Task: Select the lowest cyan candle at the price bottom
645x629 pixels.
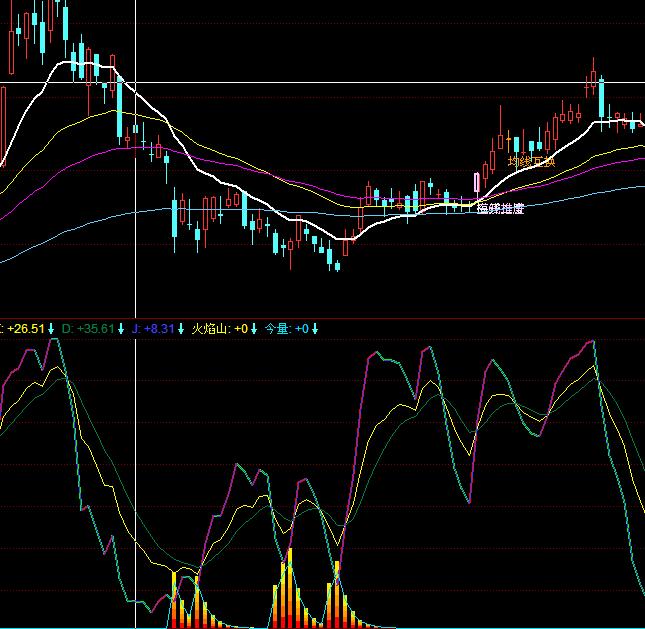Action: [x=336, y=262]
